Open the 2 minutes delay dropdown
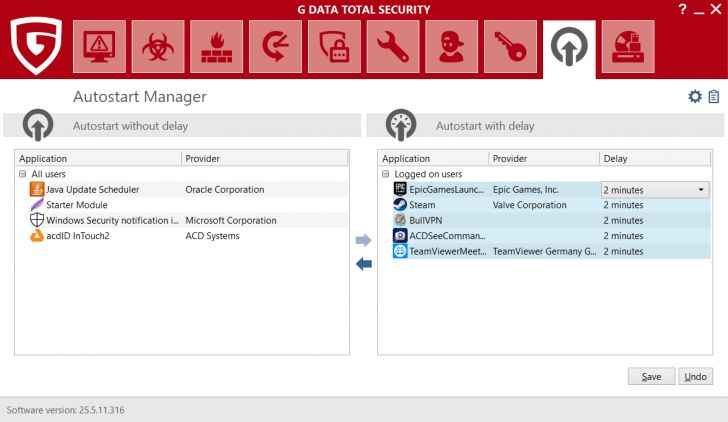This screenshot has height=422, width=728. click(655, 189)
